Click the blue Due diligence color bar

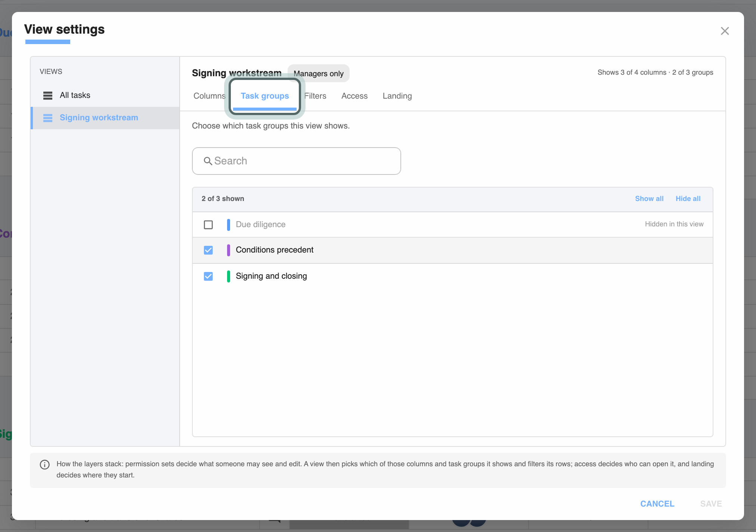tap(229, 225)
